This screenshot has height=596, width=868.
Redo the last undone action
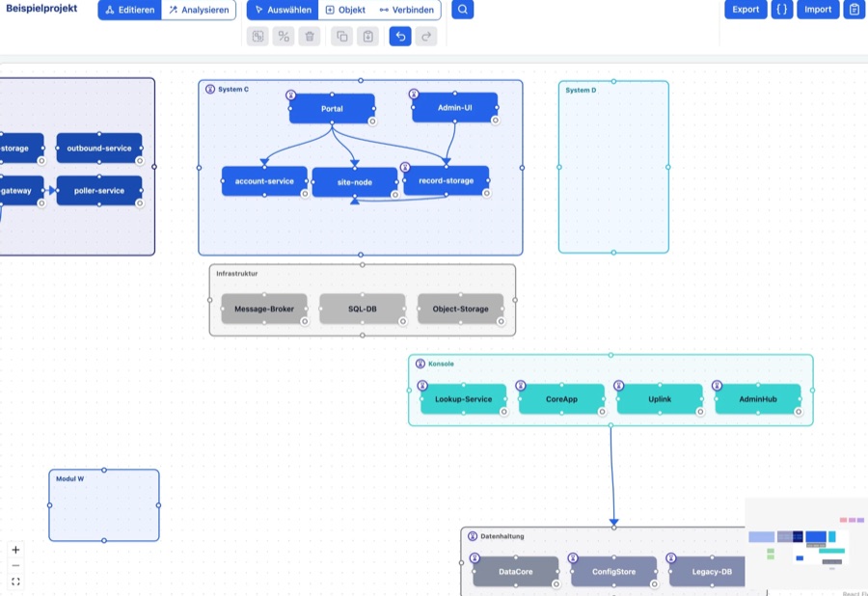(426, 37)
